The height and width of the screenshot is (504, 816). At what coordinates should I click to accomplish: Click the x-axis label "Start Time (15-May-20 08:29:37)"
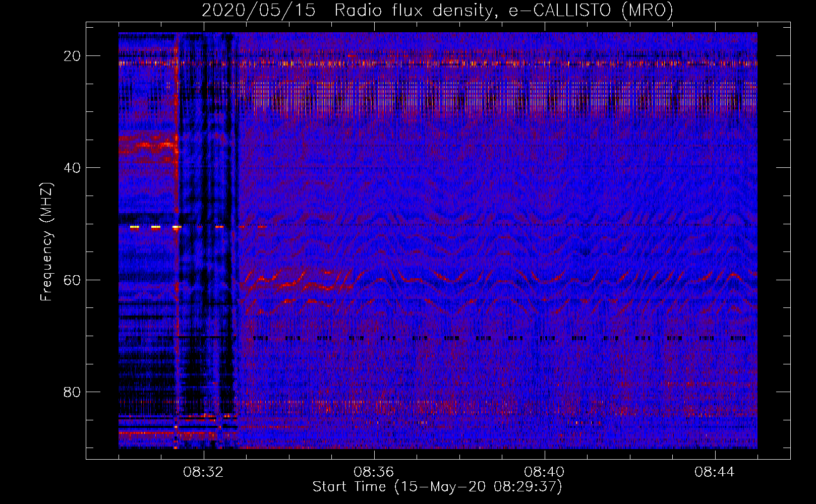click(x=437, y=487)
